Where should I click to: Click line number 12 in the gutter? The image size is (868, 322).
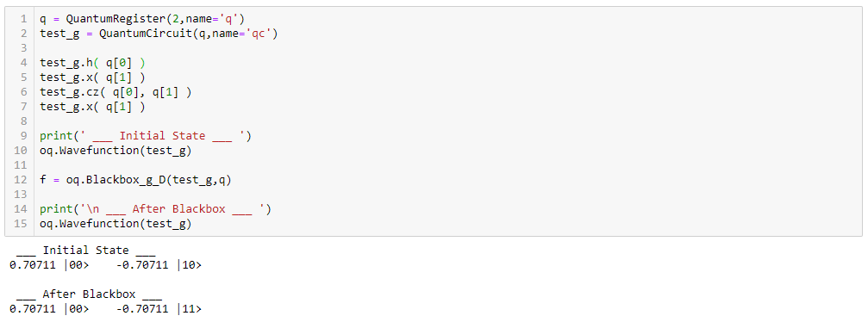point(21,180)
